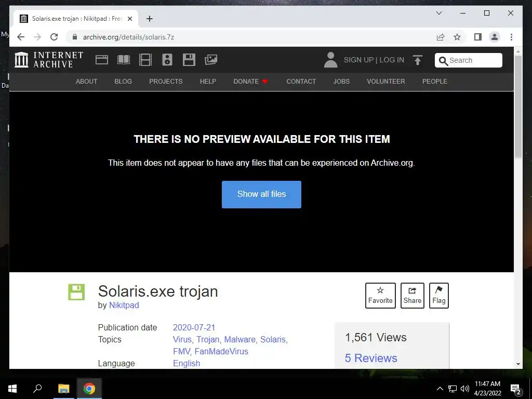Screen dimensions: 532x399
Task: Open the PEOPLE menu item
Action: tap(435, 82)
